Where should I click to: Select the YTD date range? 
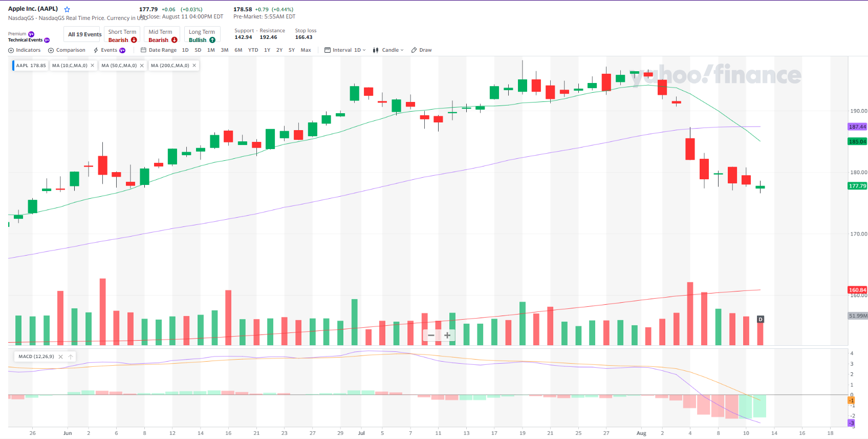click(253, 50)
